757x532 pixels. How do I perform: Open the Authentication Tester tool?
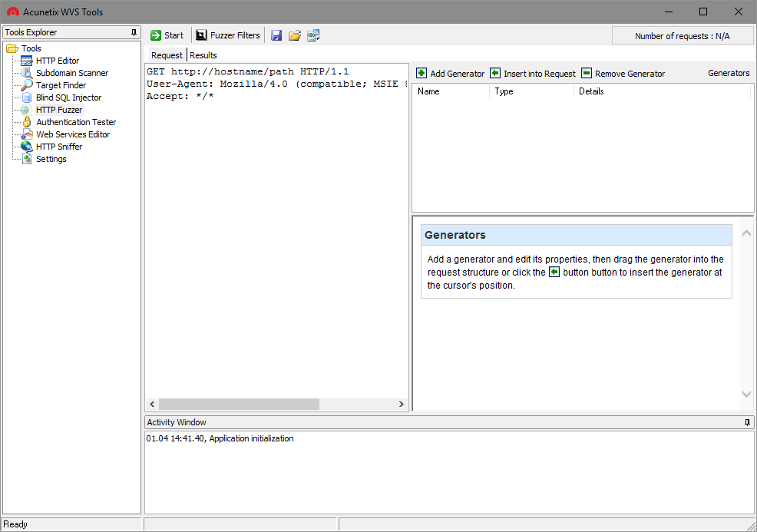tap(76, 122)
